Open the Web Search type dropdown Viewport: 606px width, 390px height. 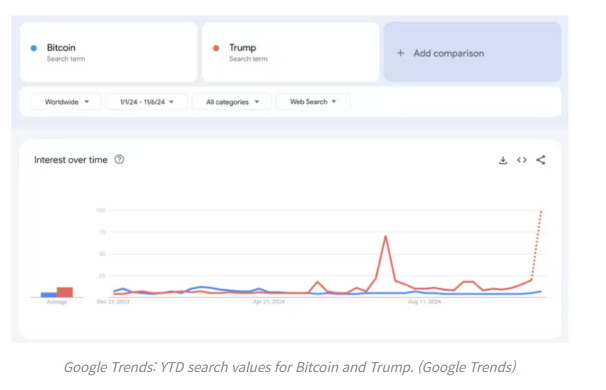[313, 102]
